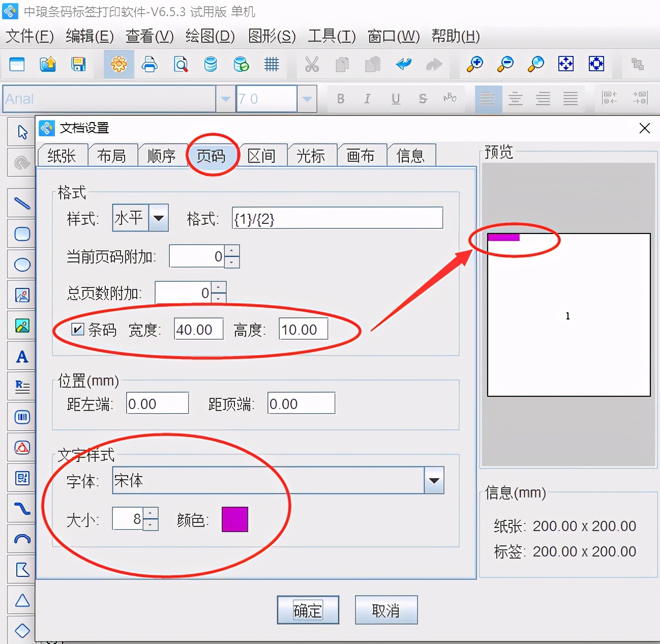Viewport: 660px width, 644px height.
Task: Select the barcode drawing tool
Action: (22, 417)
